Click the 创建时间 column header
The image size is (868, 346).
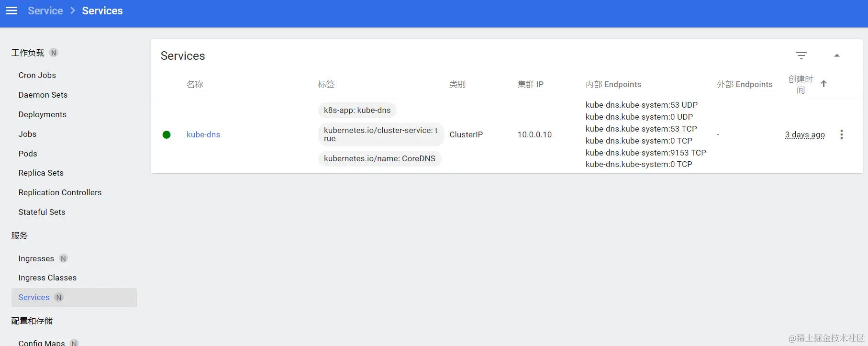point(801,84)
